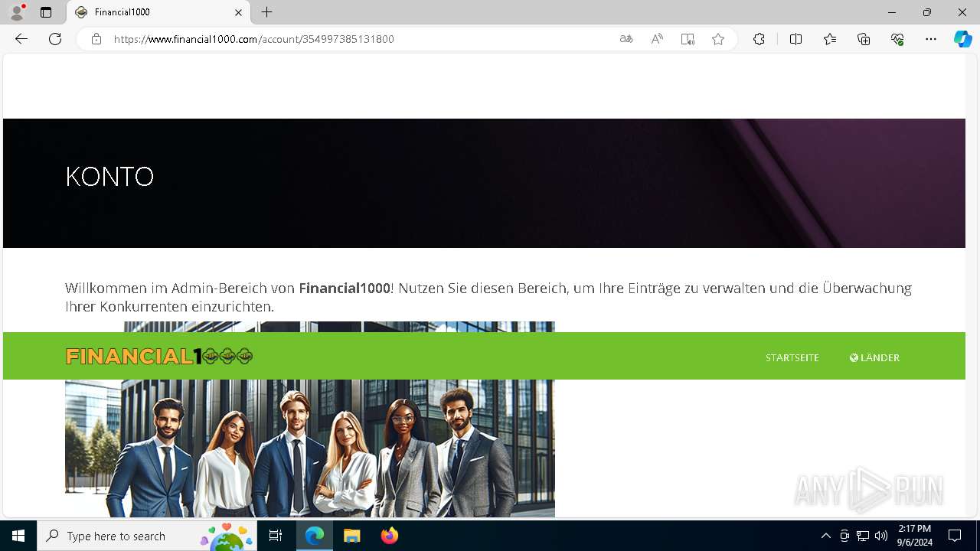
Task: Open the translate page icon
Action: tap(626, 39)
